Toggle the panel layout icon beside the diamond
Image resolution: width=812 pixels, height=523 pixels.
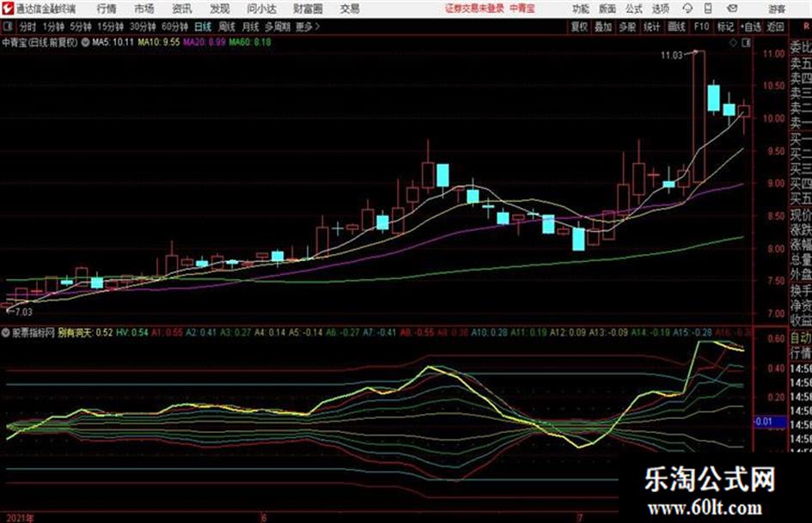tap(746, 43)
